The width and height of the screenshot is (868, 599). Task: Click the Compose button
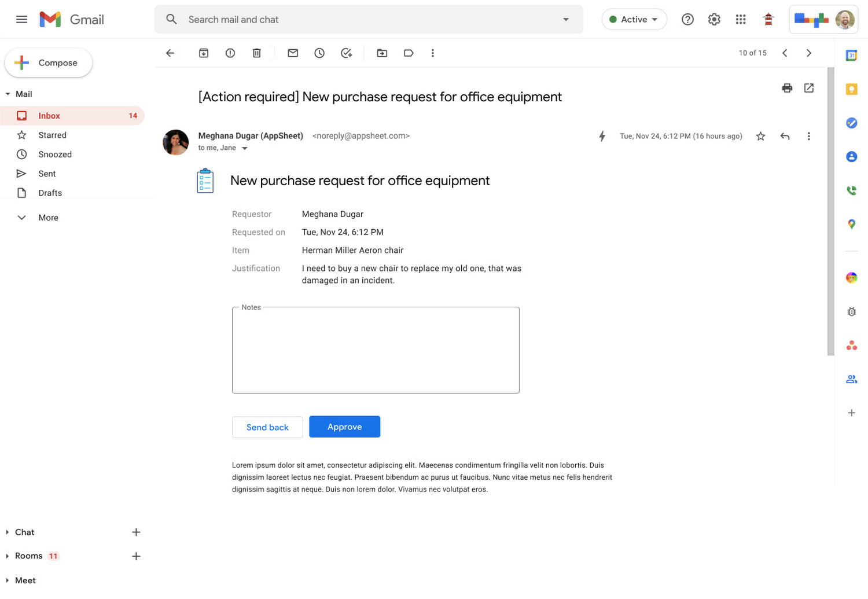click(49, 63)
